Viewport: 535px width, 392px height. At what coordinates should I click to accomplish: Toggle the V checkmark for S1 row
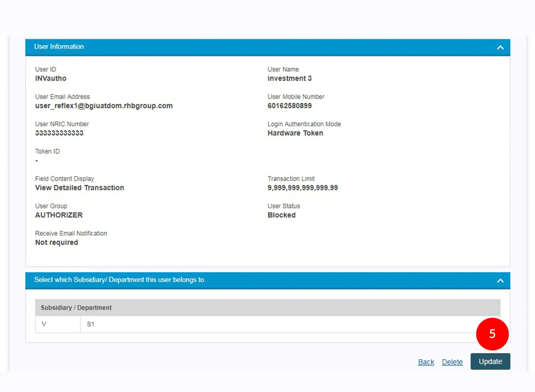point(44,324)
